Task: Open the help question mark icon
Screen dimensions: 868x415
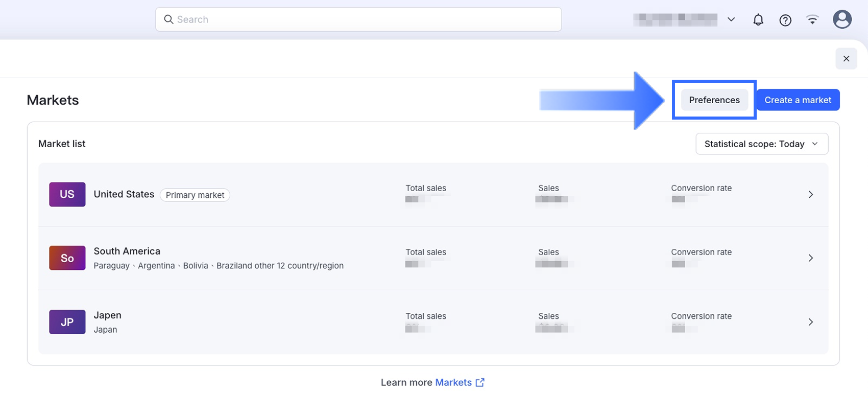Action: [785, 20]
